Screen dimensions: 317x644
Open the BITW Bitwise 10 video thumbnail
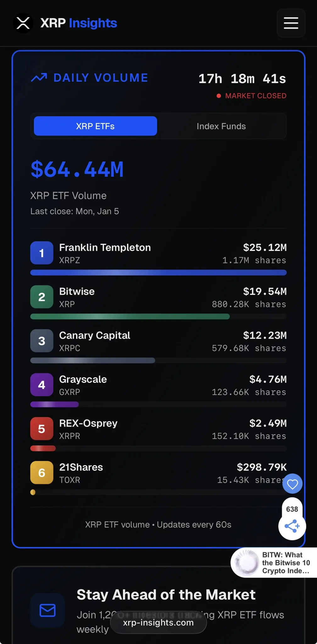[x=247, y=563]
